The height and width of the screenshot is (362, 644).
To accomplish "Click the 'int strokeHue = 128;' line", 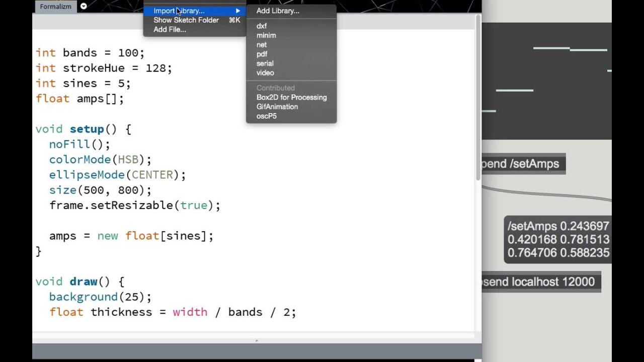I will [x=104, y=68].
